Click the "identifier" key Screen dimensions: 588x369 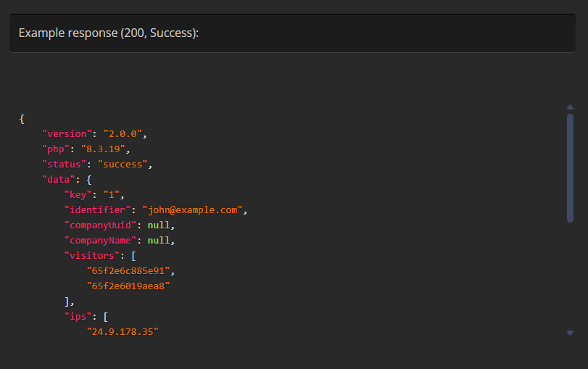[x=97, y=210]
